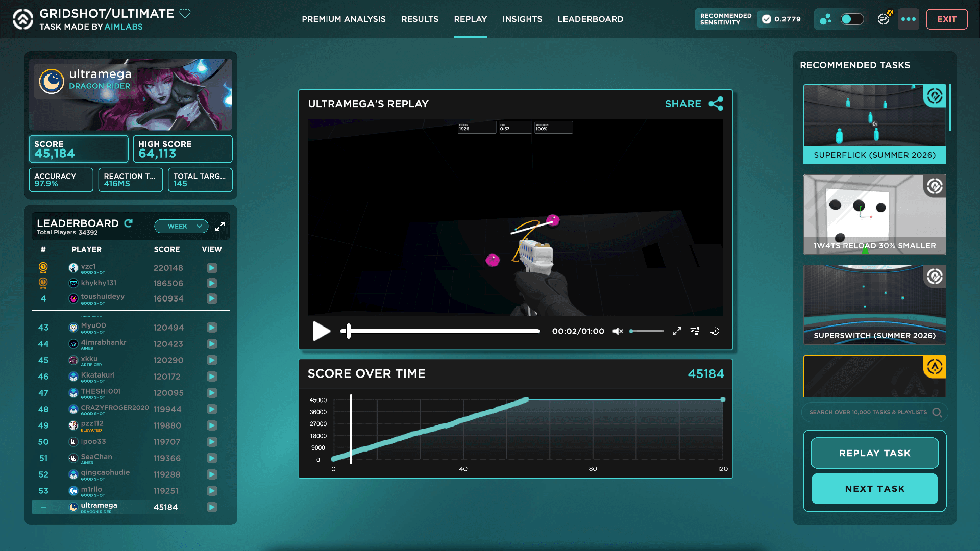Click the share icon in the replay panel

click(x=716, y=104)
